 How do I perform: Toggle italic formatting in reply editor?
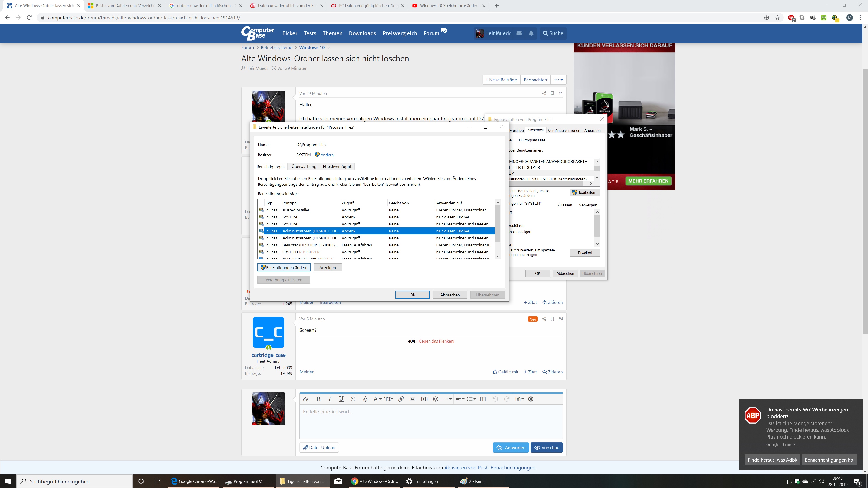330,399
